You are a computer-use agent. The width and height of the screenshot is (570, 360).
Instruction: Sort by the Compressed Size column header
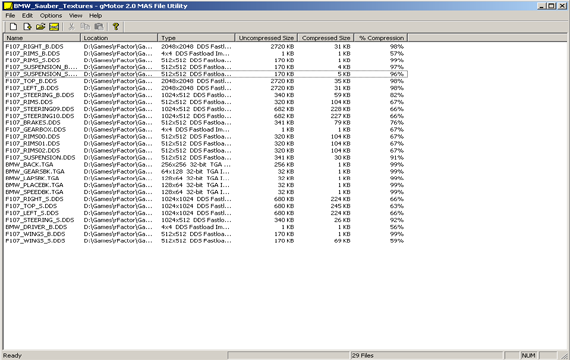326,38
